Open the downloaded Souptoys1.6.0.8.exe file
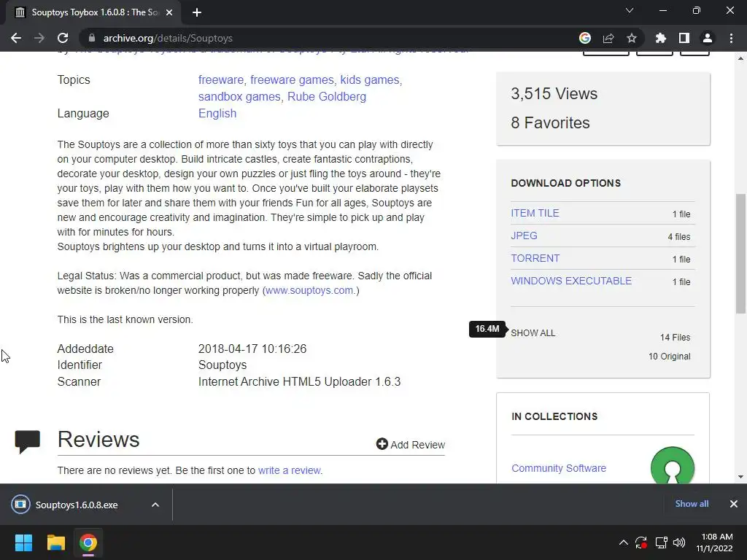The image size is (747, 560). 76,505
